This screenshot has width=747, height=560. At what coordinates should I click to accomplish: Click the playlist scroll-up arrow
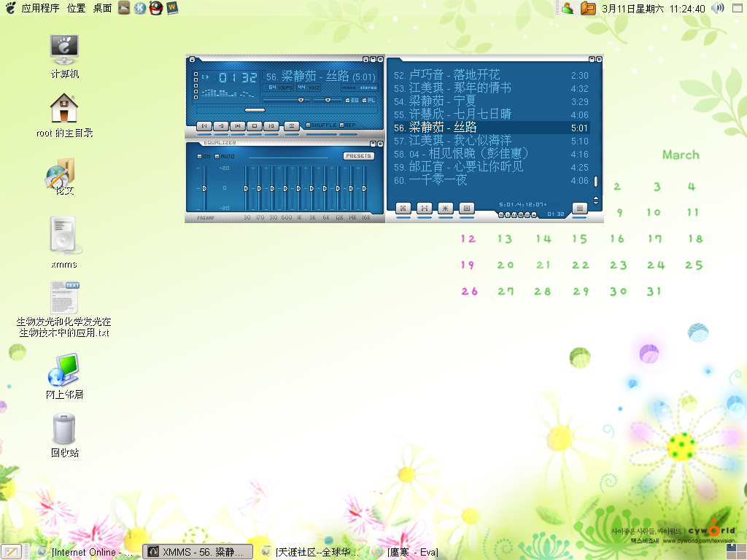595,198
